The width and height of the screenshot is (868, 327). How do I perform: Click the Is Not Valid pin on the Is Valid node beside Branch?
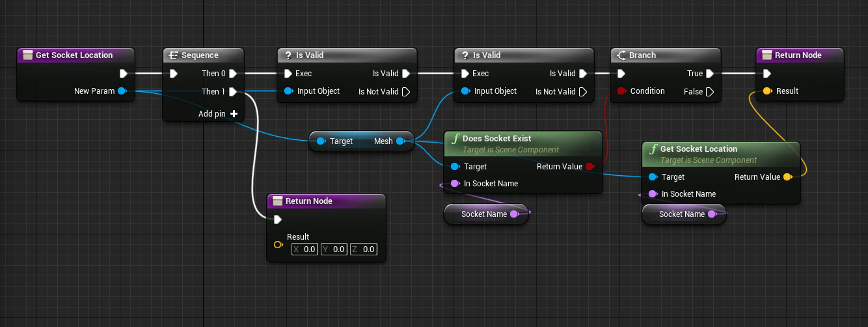(583, 92)
